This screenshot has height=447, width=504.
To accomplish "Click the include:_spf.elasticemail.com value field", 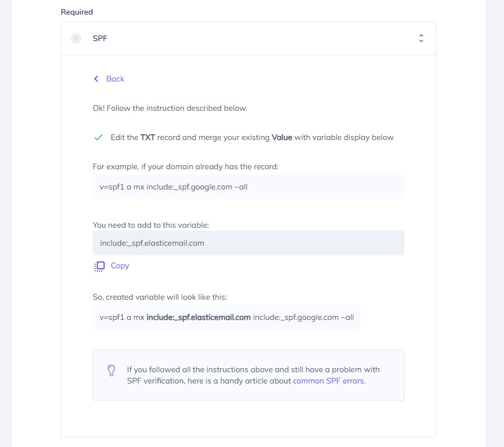I will [248, 243].
